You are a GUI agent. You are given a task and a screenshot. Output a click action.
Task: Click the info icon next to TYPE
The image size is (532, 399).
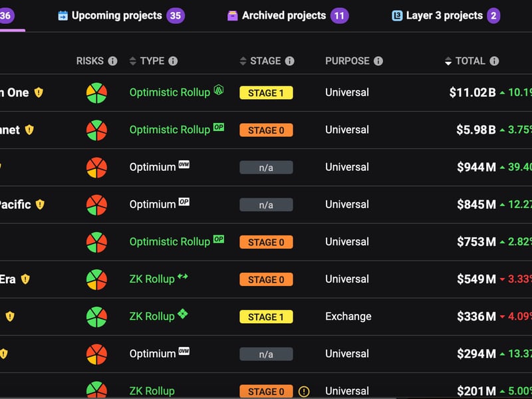click(173, 61)
